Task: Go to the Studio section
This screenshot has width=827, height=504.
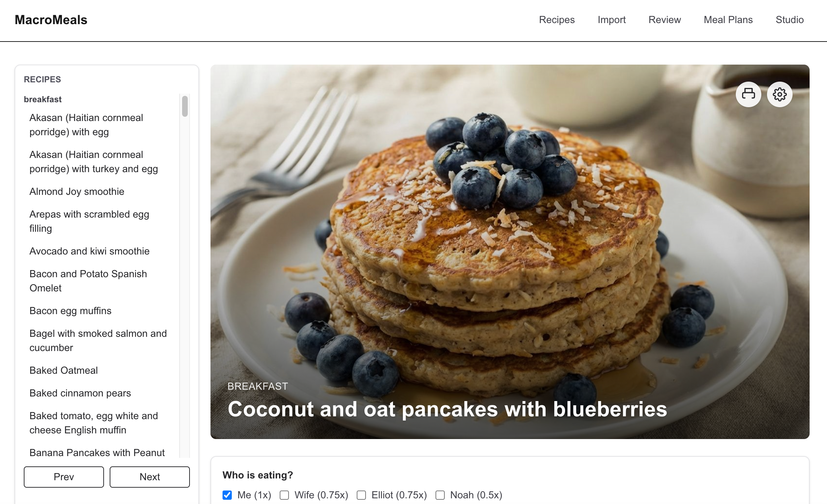Action: pos(789,20)
